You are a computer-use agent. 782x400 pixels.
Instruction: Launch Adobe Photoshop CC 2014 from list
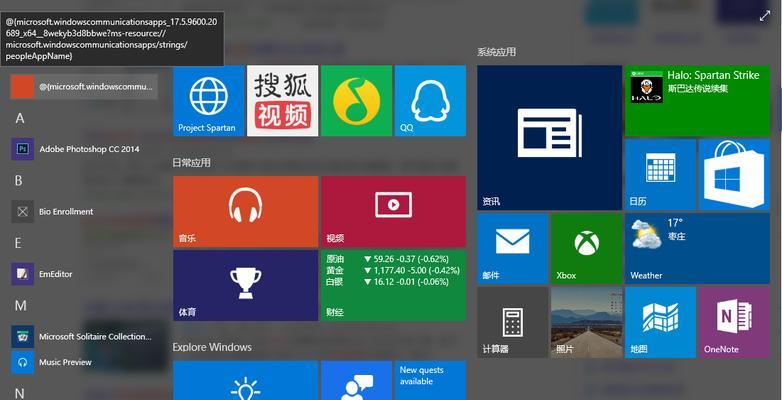click(x=84, y=149)
